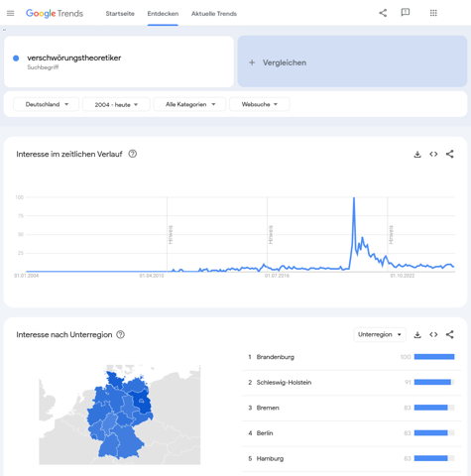Image resolution: width=471 pixels, height=476 pixels.
Task: Share the Interesse nach Unterregion widget
Action: (x=449, y=334)
